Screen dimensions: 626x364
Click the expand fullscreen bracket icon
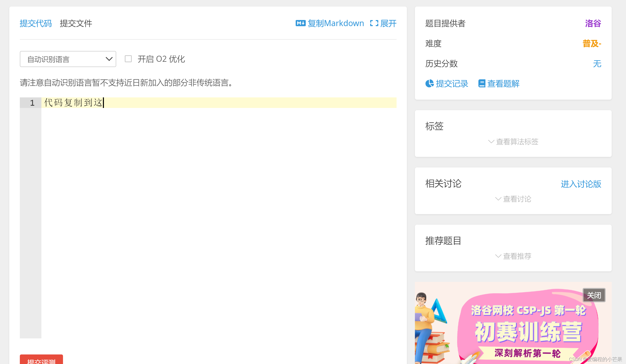(x=374, y=23)
